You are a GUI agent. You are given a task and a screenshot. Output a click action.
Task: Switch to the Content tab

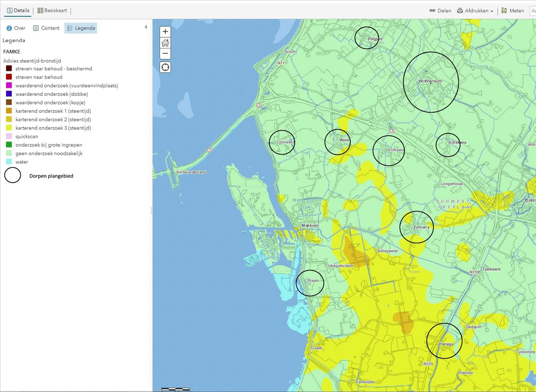pos(46,28)
